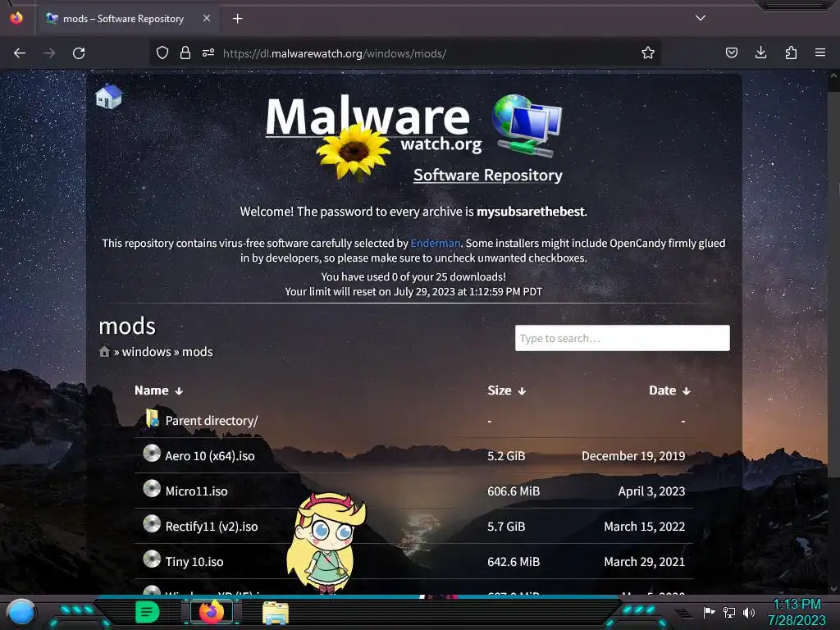Click the breadcrumb home icon
840x630 pixels.
[104, 351]
